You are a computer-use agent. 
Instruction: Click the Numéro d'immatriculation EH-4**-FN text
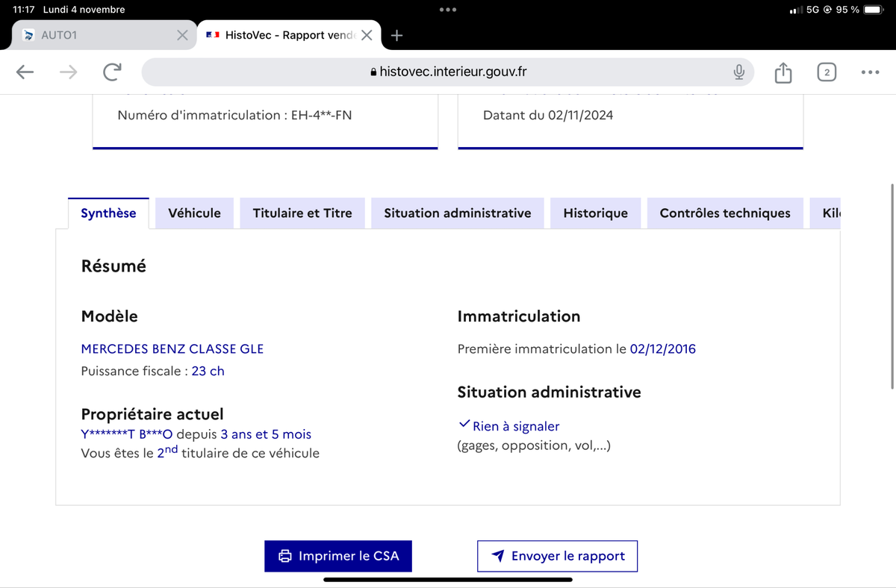[234, 116]
